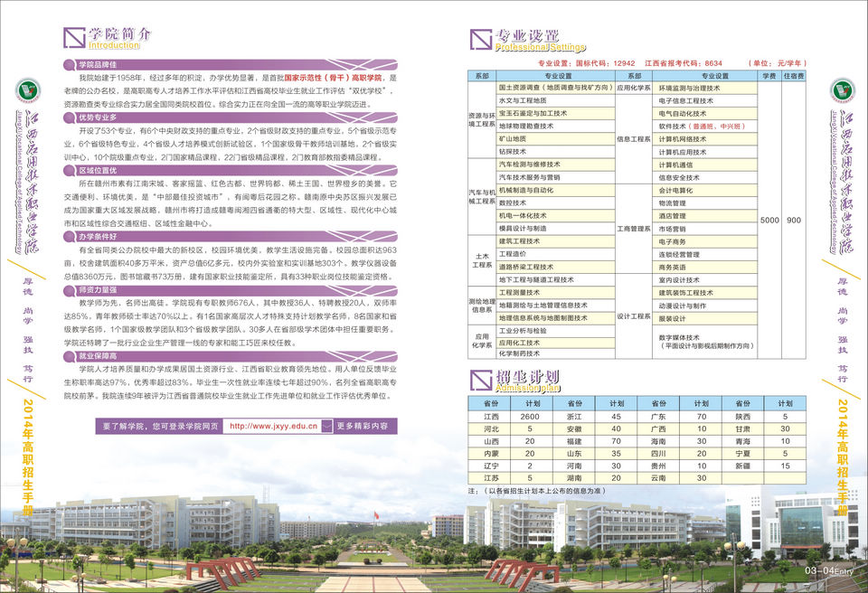Click the purple square icon beside 学院简介
868x593 pixels.
[x=74, y=38]
